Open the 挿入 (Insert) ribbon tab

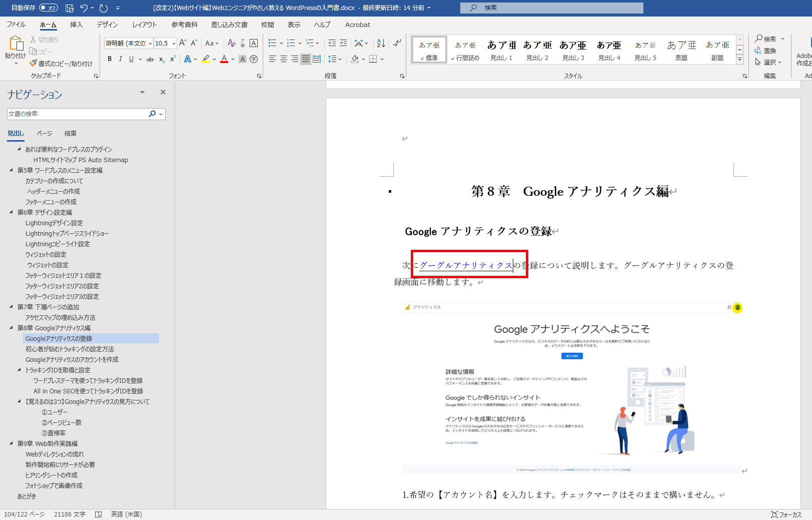click(76, 25)
